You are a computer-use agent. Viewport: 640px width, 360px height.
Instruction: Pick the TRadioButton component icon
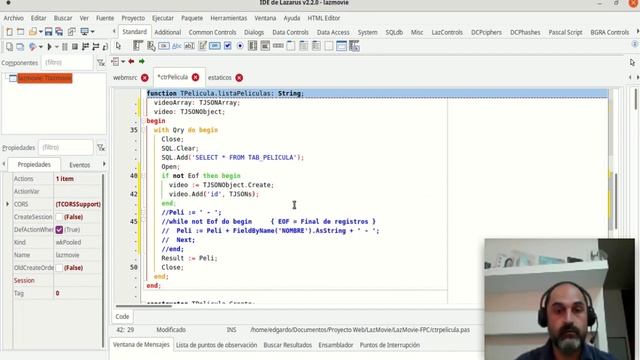240,46
